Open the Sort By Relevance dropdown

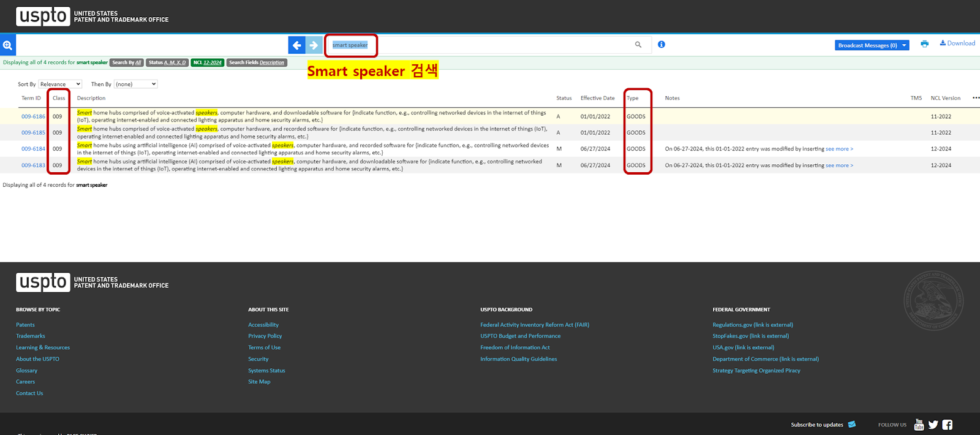coord(60,84)
